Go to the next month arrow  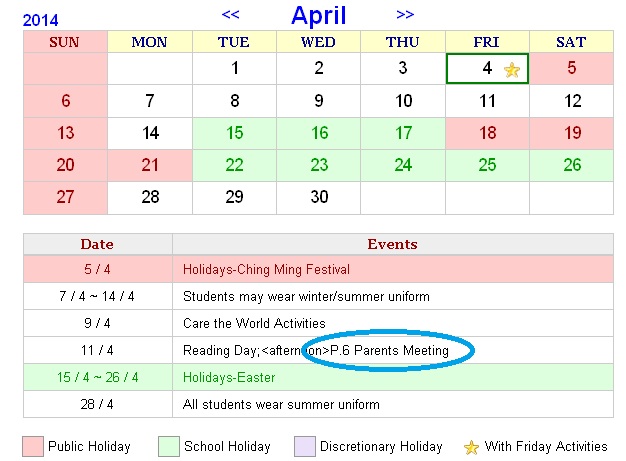405,14
